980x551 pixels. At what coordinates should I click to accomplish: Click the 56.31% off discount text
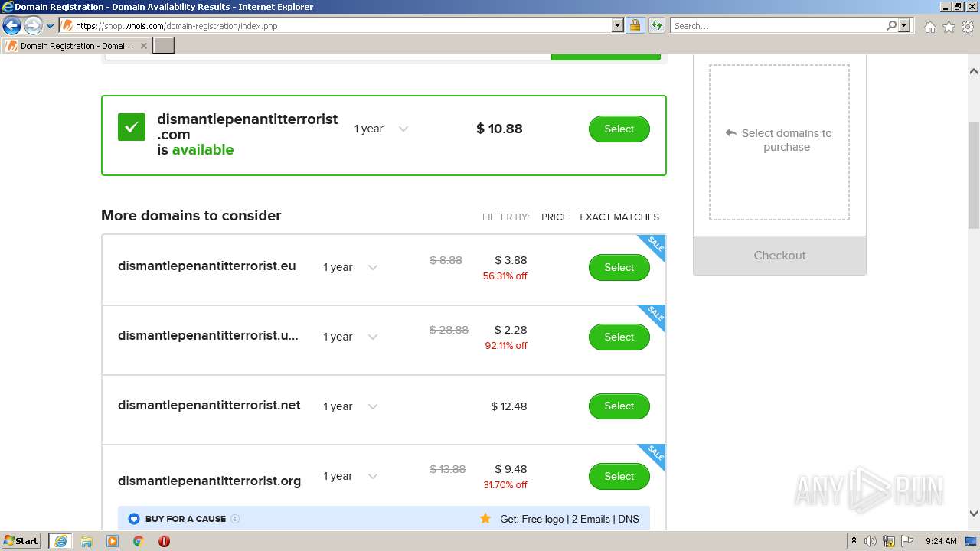tap(505, 276)
